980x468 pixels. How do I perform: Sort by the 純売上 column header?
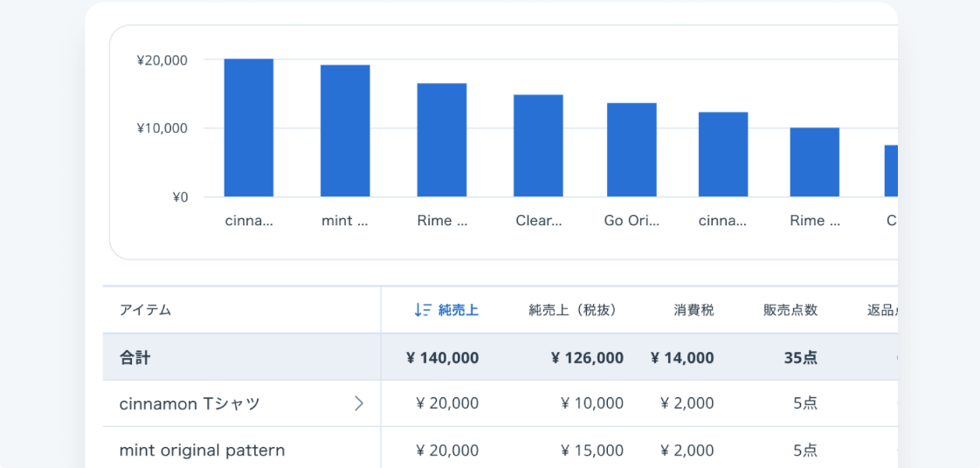coord(458,310)
